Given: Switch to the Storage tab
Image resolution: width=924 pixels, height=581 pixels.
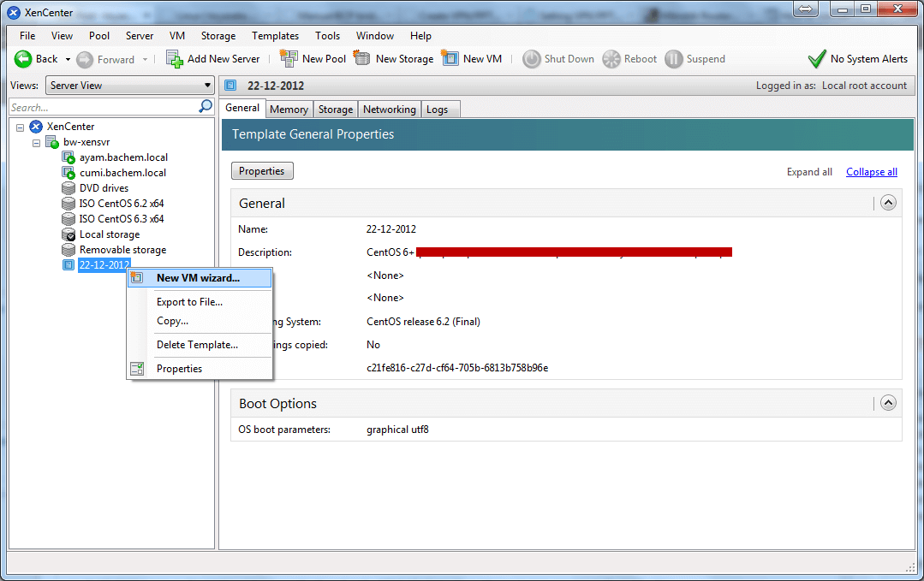Looking at the screenshot, I should pyautogui.click(x=336, y=110).
